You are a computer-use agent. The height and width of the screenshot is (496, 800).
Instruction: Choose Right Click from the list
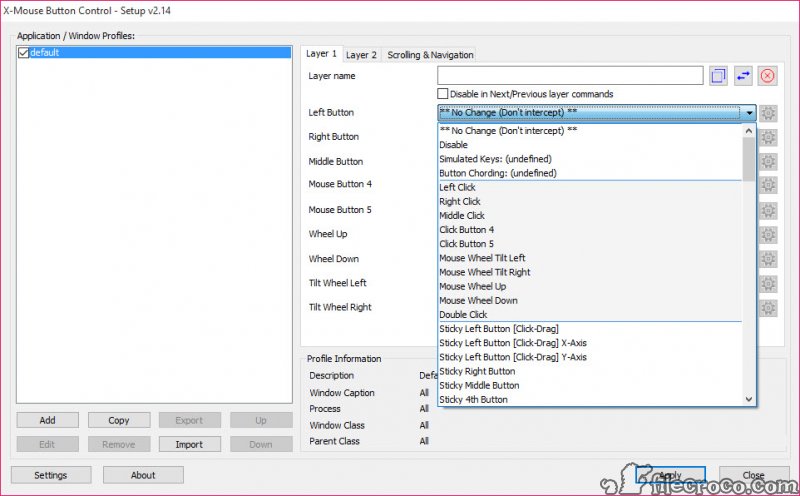pyautogui.click(x=590, y=202)
